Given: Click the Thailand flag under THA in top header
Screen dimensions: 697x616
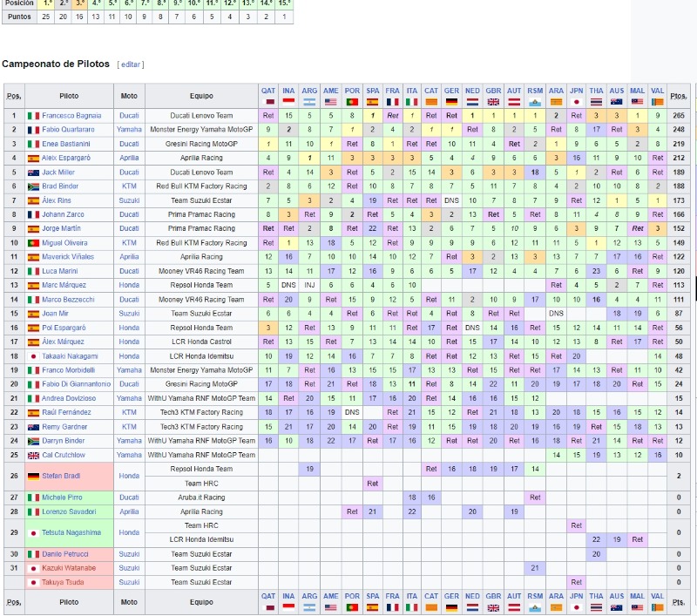Looking at the screenshot, I should coord(596,102).
